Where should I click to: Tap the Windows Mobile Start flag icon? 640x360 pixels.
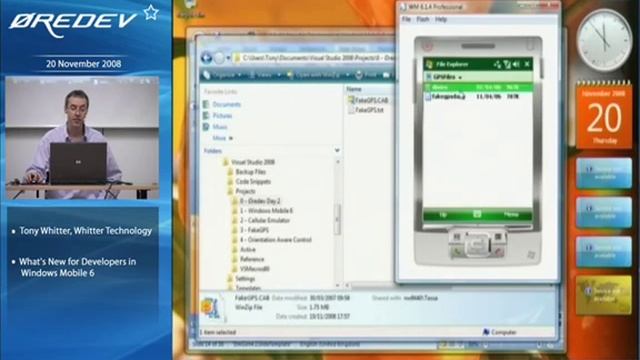coord(429,64)
